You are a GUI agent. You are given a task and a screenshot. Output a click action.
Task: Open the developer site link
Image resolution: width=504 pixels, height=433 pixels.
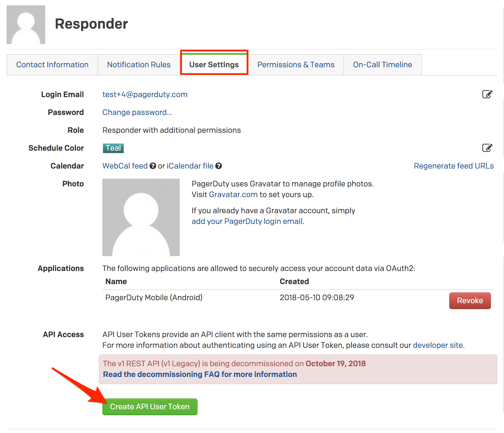438,345
